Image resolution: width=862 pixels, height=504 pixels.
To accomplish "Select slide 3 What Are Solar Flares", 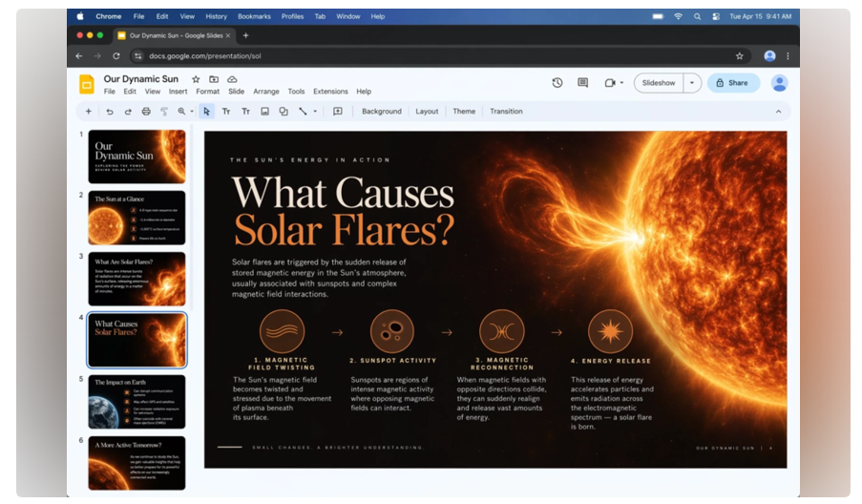I will [137, 279].
